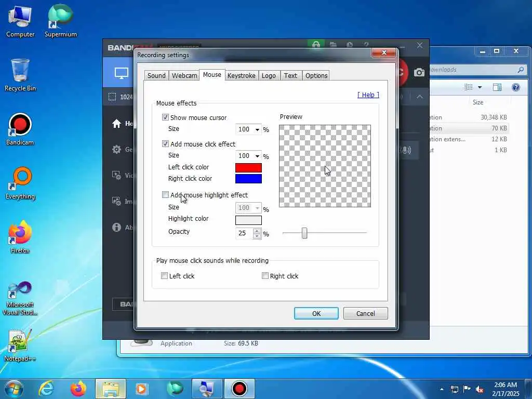Enable Add mouse highlight effect

pos(165,195)
